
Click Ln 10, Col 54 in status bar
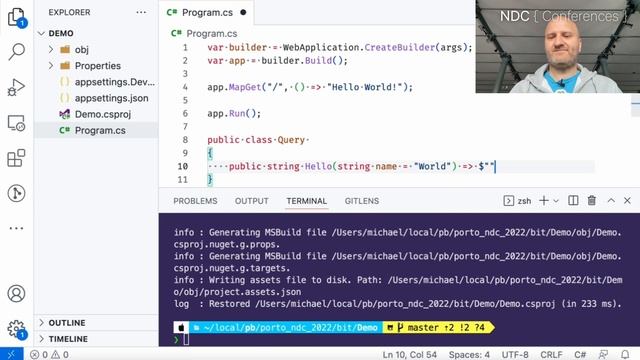(x=409, y=354)
